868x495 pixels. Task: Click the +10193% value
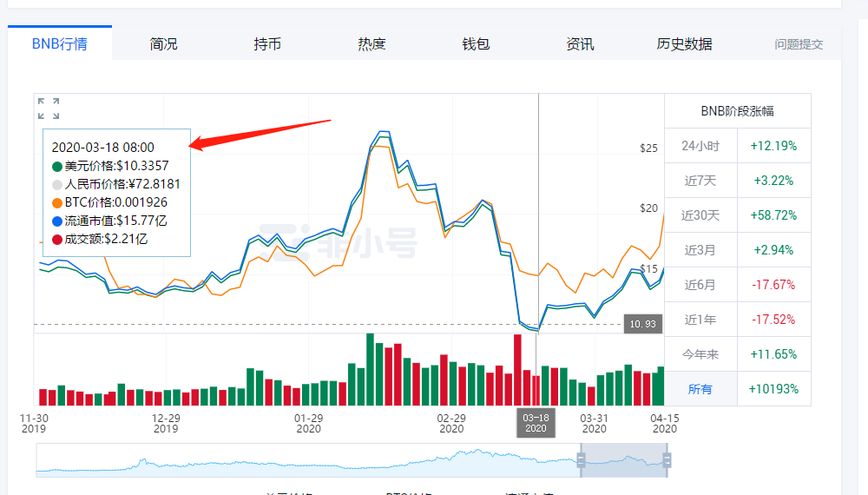(773, 389)
